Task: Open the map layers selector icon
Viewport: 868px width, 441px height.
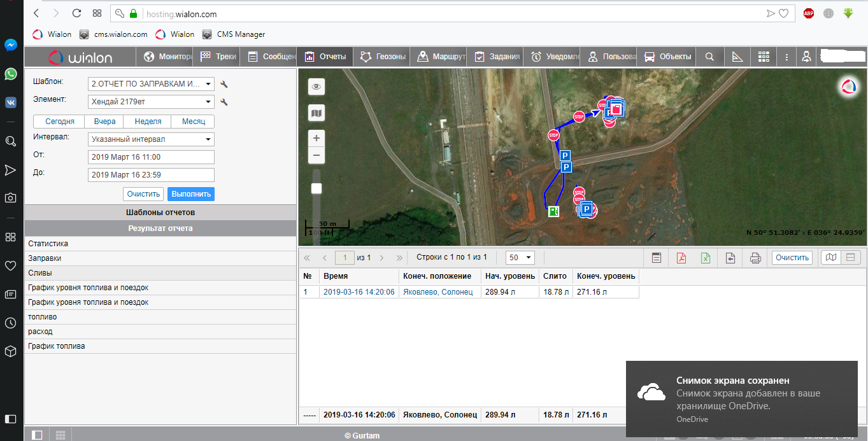Action: pyautogui.click(x=317, y=113)
